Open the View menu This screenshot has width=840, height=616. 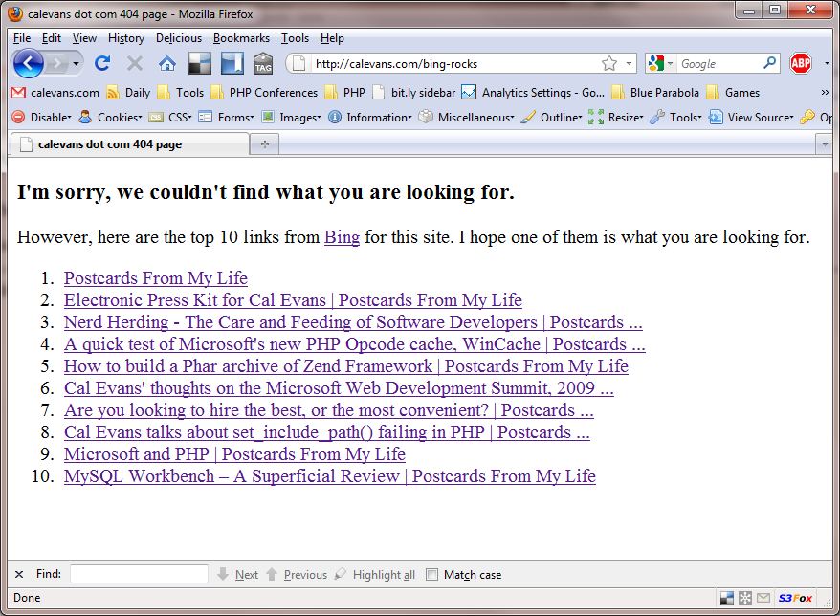84,38
